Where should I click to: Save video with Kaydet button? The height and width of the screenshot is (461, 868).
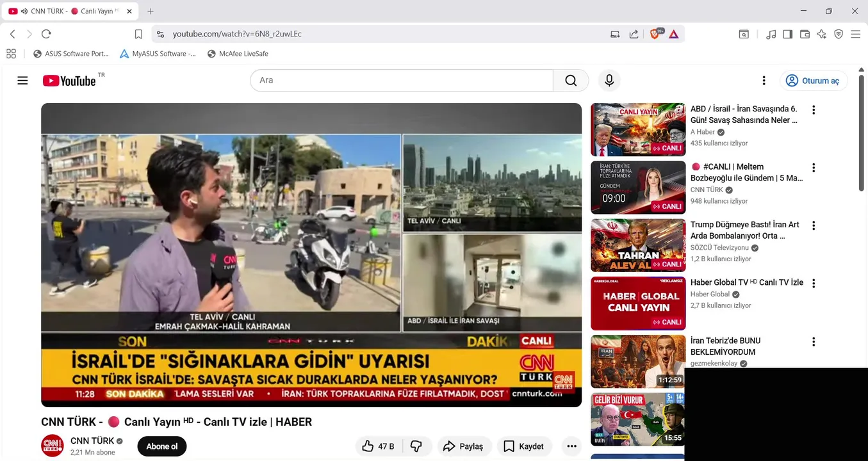[x=524, y=446]
